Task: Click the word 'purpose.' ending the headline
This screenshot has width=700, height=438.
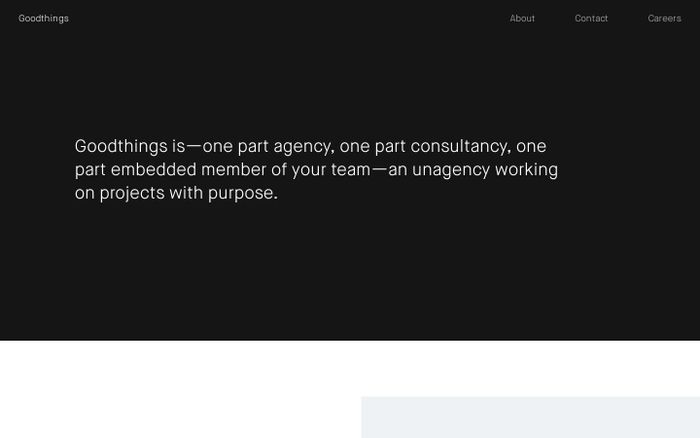Action: pyautogui.click(x=243, y=193)
